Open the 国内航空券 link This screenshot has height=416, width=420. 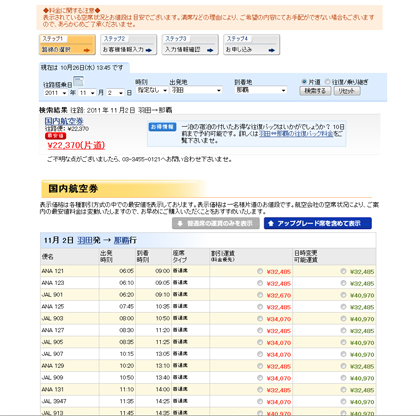click(64, 121)
